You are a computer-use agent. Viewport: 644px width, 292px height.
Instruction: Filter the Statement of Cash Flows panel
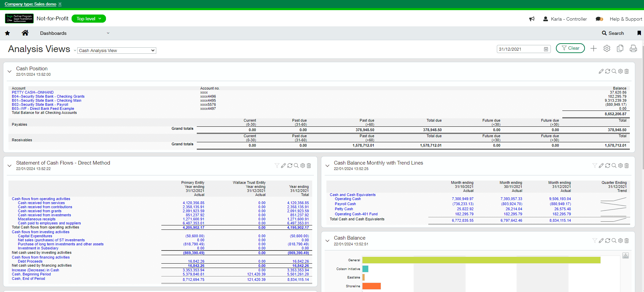tap(277, 166)
